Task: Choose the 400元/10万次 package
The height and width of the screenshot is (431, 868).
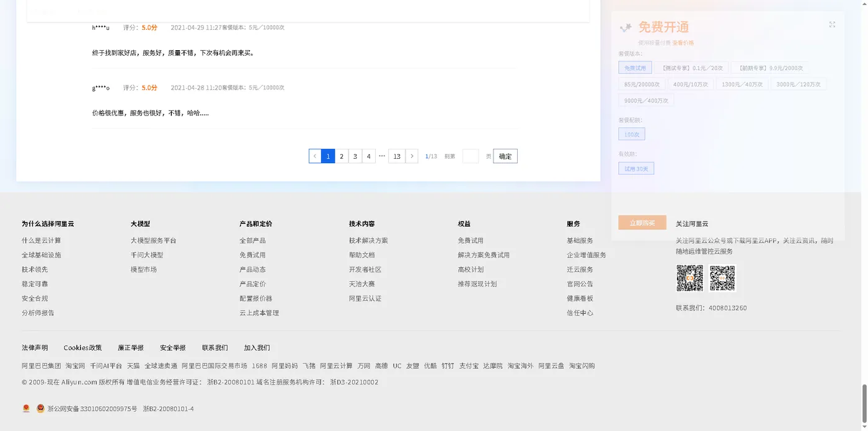Action: 691,84
